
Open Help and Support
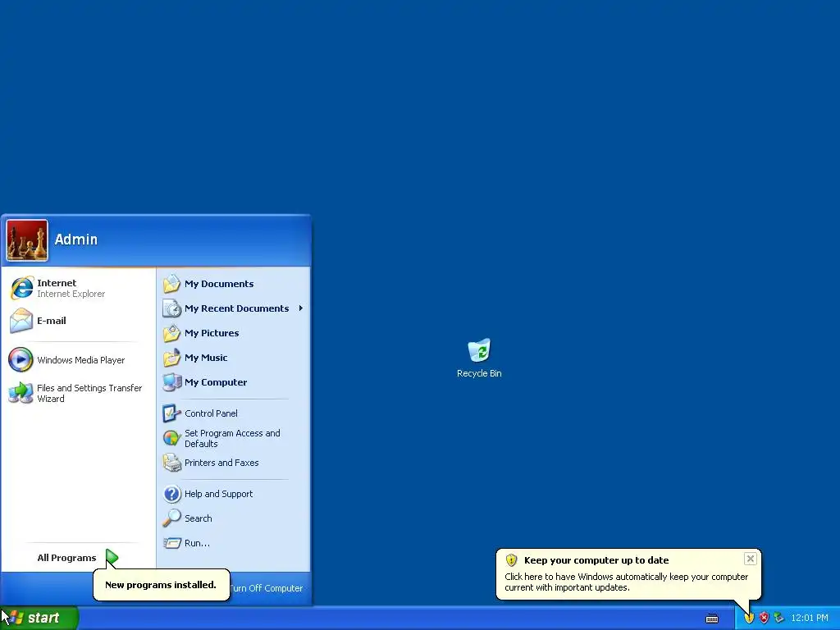pos(234,494)
